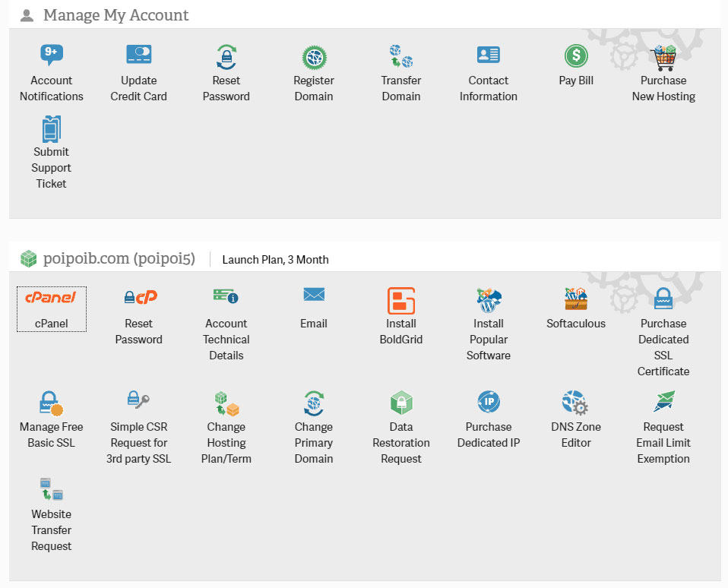Image resolution: width=728 pixels, height=588 pixels.
Task: Click the "poipoib.com (poipoi5)" account heading
Action: [x=119, y=258]
